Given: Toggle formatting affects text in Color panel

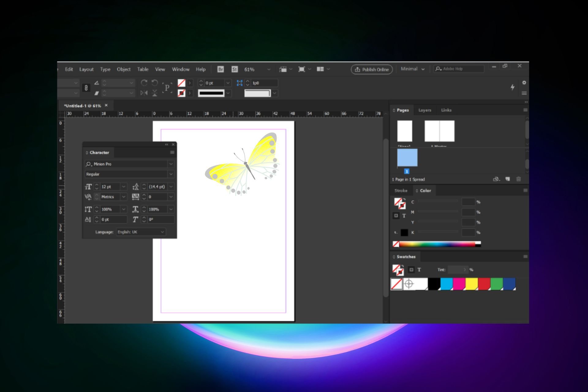Looking at the screenshot, I should click(x=404, y=216).
